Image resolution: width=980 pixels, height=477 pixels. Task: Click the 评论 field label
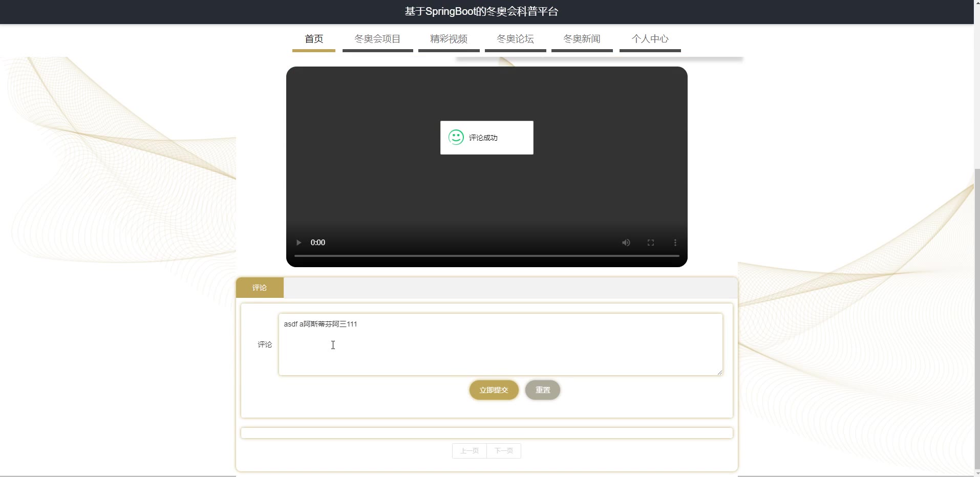point(265,344)
